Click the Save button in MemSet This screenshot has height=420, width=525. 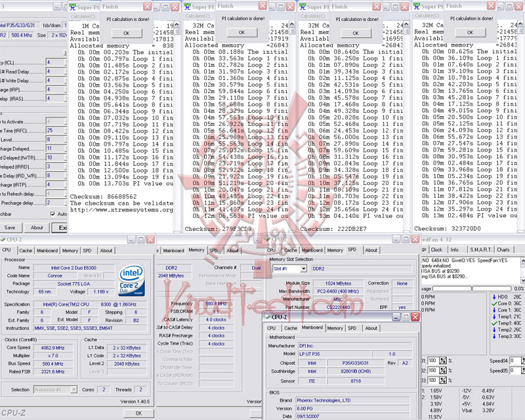(x=10, y=228)
